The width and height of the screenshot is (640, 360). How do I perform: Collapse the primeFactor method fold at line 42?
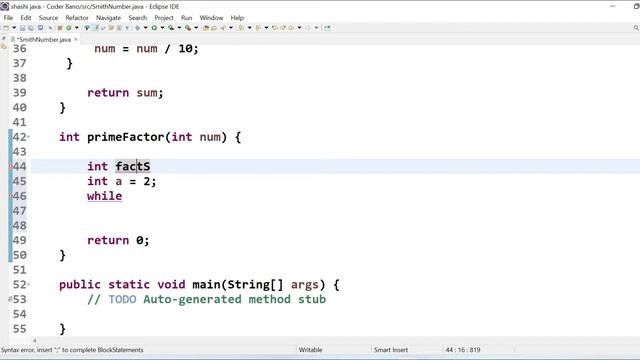pyautogui.click(x=29, y=137)
